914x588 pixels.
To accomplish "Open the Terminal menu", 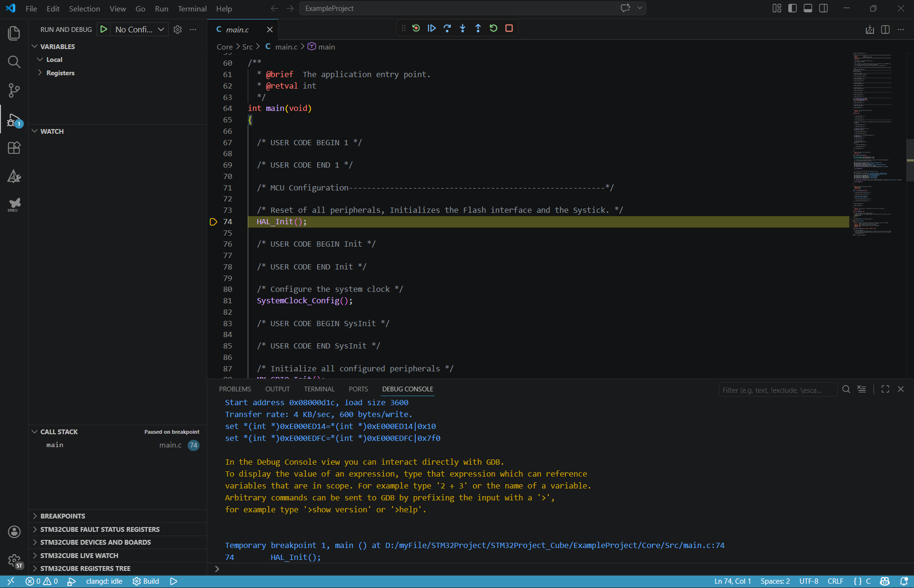I will [x=192, y=9].
